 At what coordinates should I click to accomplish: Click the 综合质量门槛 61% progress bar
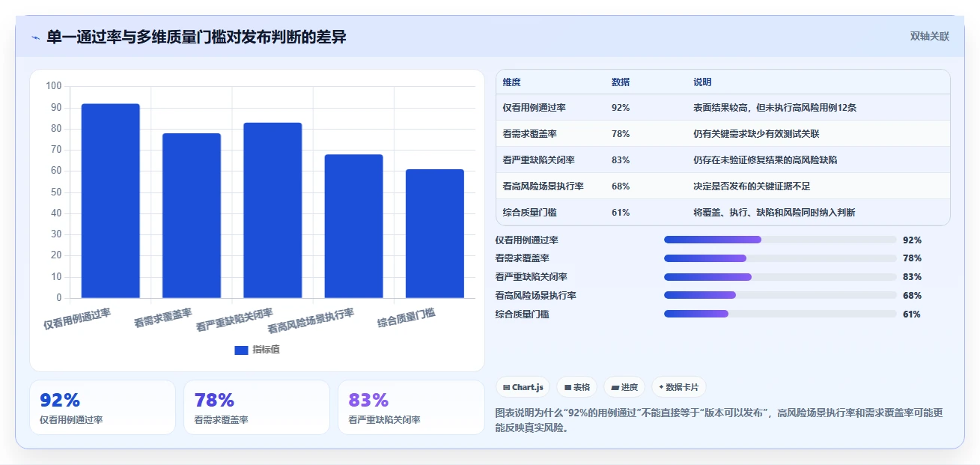click(780, 314)
